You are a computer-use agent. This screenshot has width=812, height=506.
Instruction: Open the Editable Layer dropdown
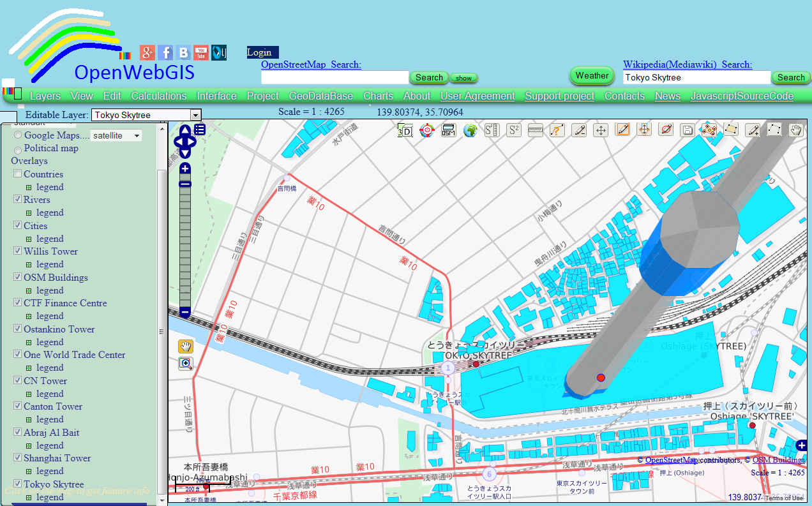195,115
